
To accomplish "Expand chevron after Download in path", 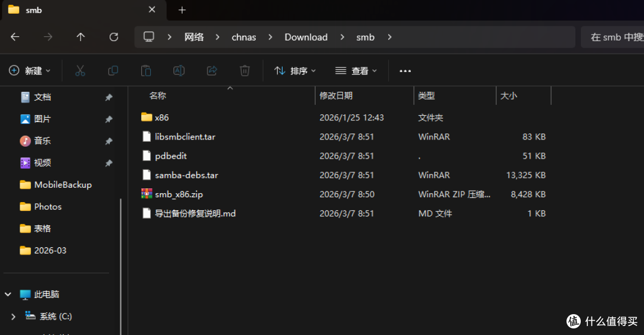I will [342, 37].
